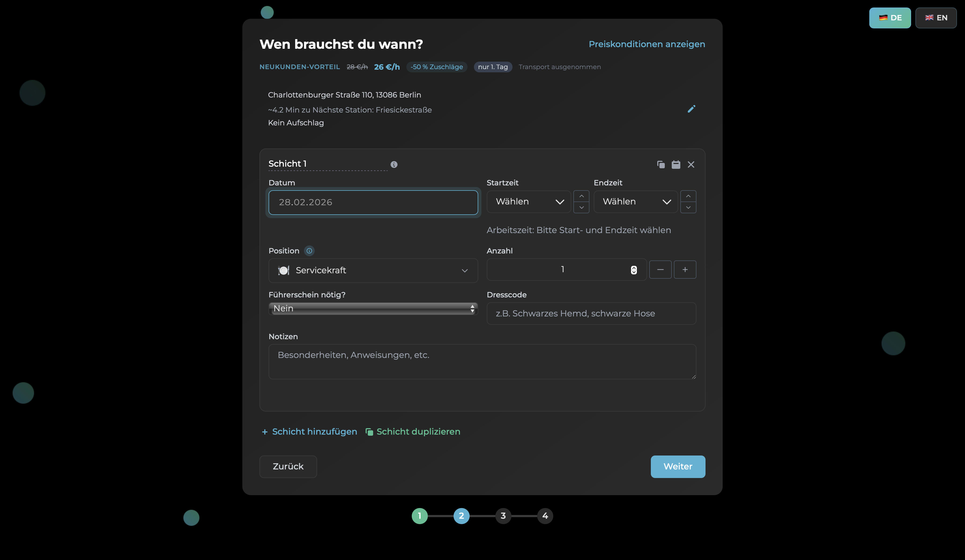The width and height of the screenshot is (965, 560).
Task: Click the duplicate shift icon in Schicht 1
Action: click(661, 165)
